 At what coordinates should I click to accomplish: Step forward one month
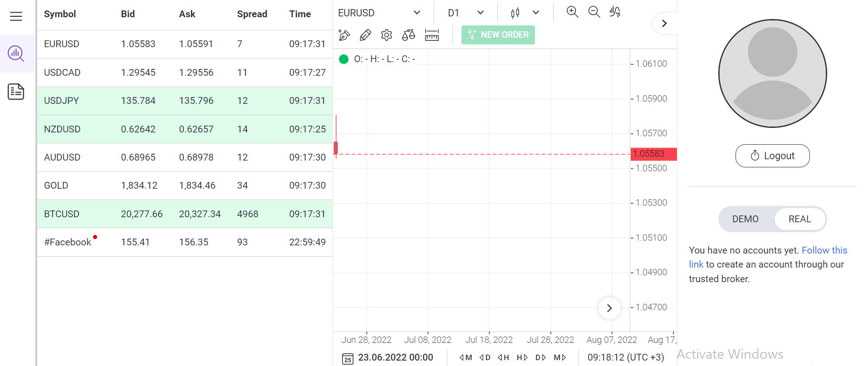tap(560, 357)
